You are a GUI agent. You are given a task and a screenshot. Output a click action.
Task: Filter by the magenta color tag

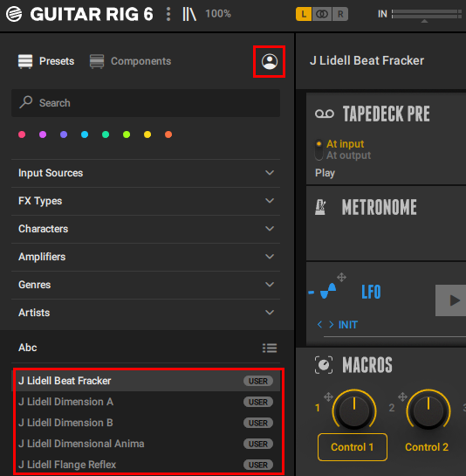coord(43,135)
